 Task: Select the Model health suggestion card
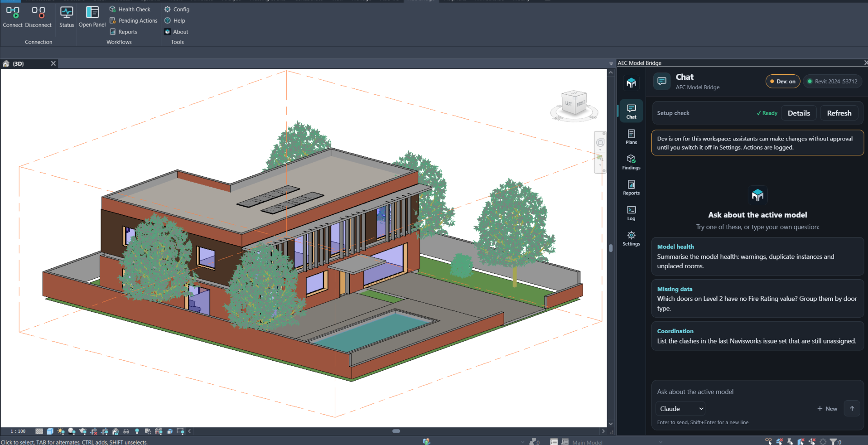757,256
